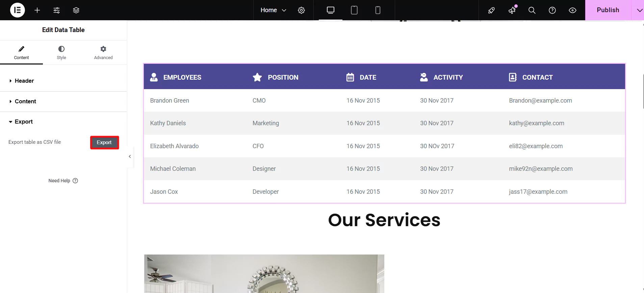Add a new element with plus icon

coord(37,10)
